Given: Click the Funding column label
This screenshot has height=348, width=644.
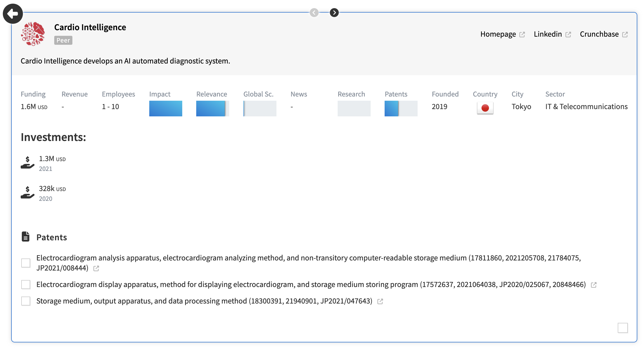Looking at the screenshot, I should coord(33,94).
